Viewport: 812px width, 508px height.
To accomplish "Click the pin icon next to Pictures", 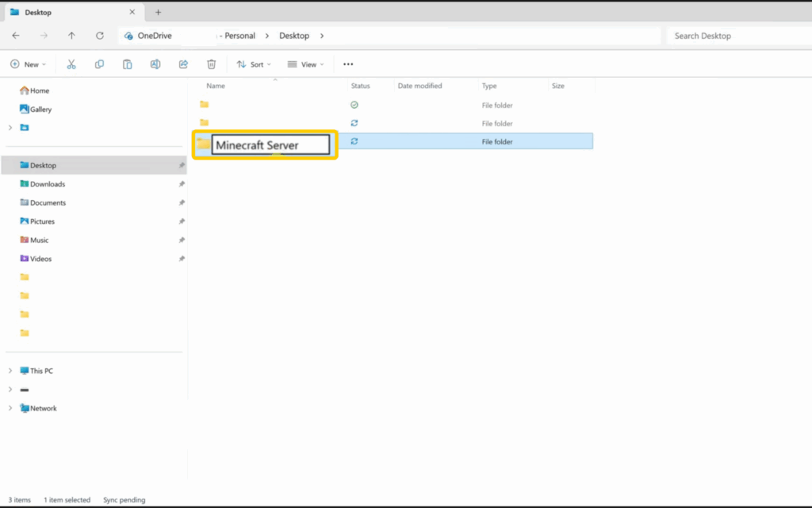I will pos(182,221).
